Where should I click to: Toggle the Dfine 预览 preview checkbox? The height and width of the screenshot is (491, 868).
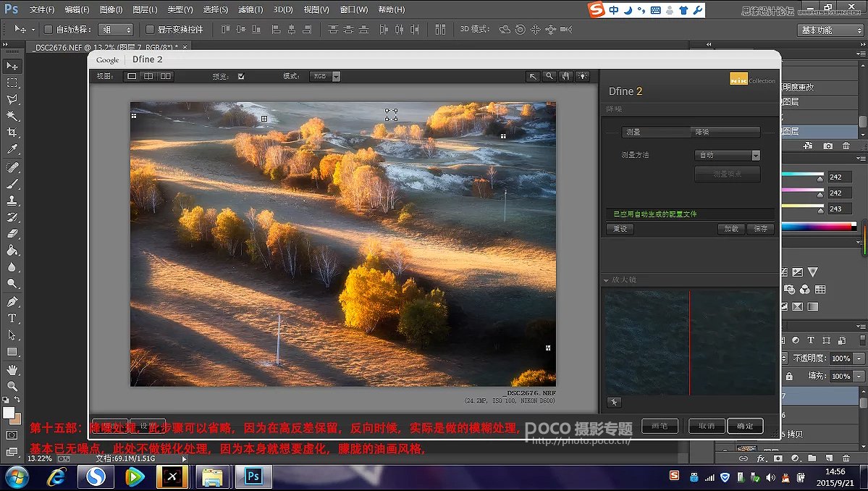tap(241, 76)
